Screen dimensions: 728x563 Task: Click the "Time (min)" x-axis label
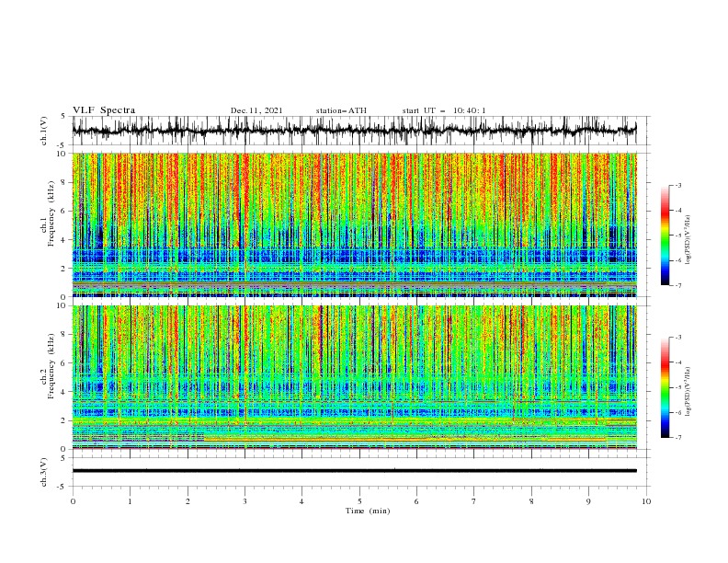click(x=368, y=511)
